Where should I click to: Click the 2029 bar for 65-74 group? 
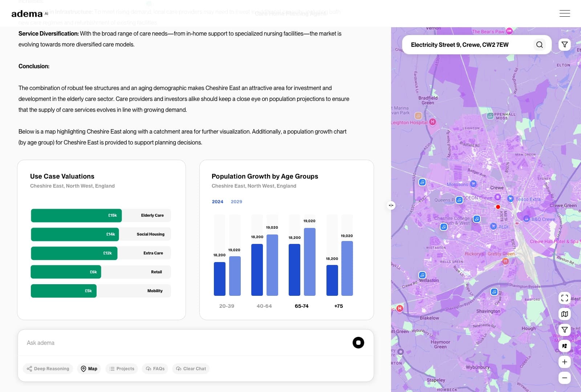click(310, 262)
